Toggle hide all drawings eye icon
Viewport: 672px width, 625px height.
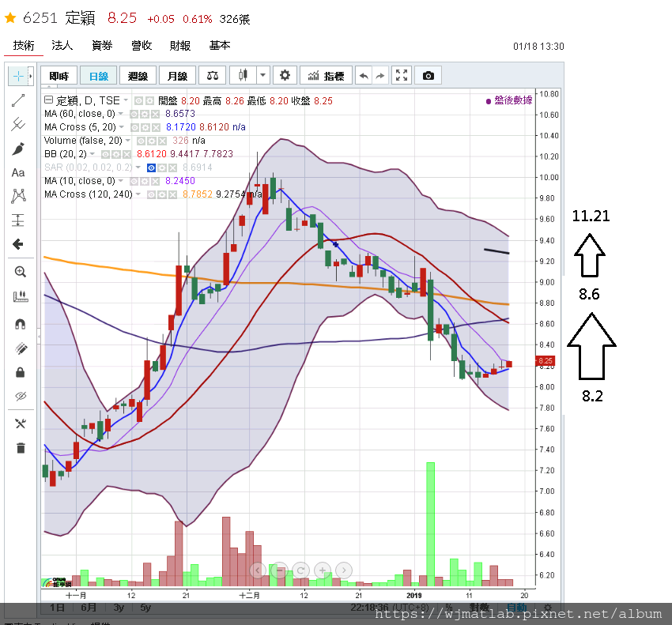click(20, 396)
